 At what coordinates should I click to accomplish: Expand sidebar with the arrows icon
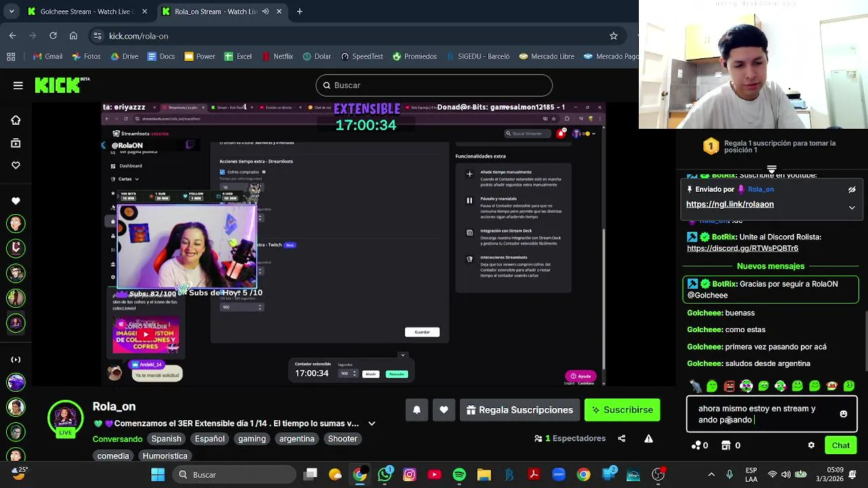click(16, 359)
